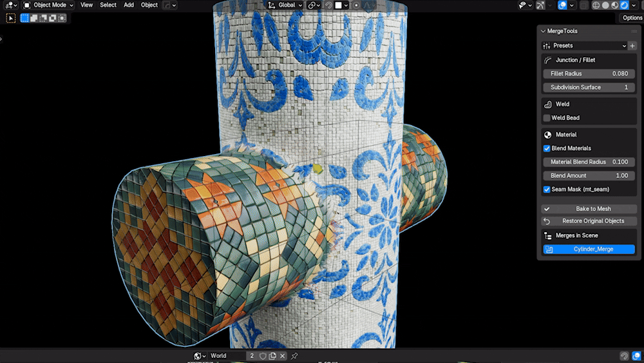Adjust the Blend Amount slider
The width and height of the screenshot is (644, 363).
tap(589, 175)
